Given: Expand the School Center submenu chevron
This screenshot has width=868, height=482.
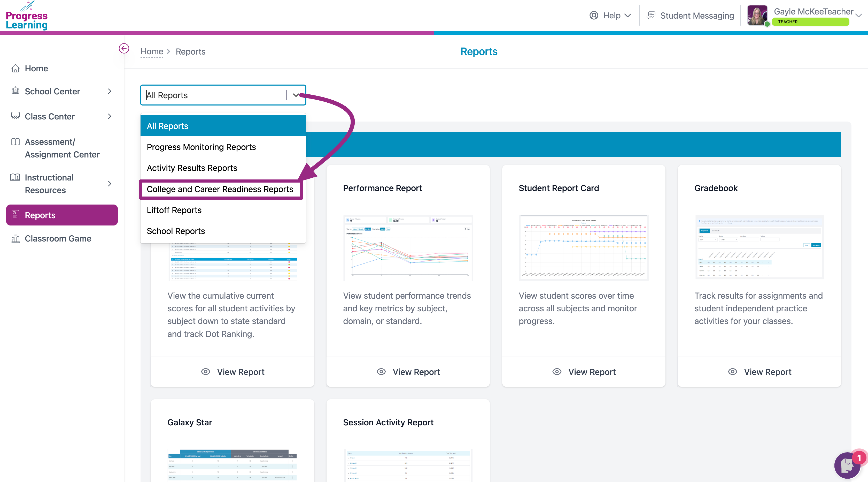Looking at the screenshot, I should tap(110, 91).
